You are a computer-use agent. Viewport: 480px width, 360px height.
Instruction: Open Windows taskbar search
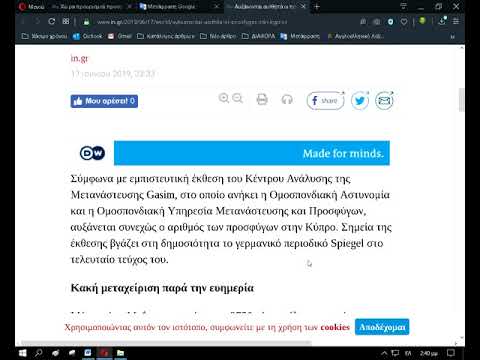(x=39, y=353)
